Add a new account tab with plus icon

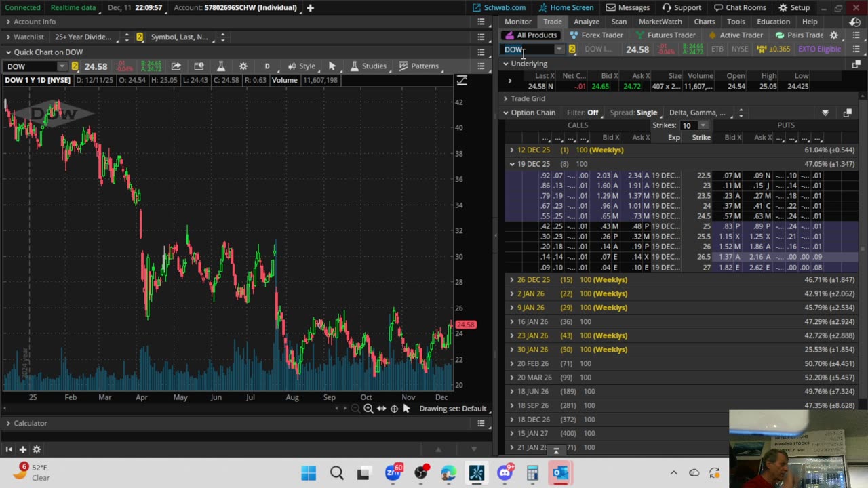point(310,7)
